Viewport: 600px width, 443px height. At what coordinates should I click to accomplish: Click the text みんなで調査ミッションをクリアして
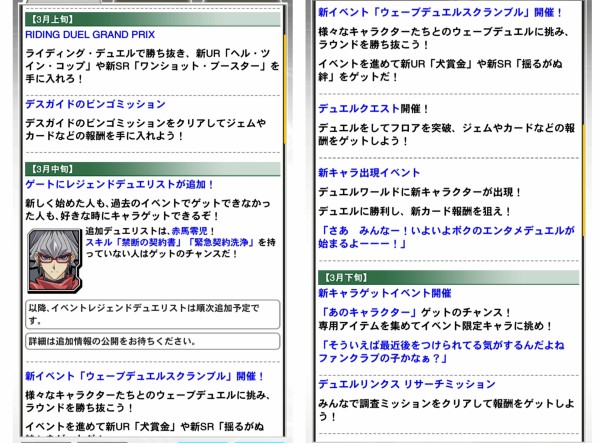[x=447, y=410]
